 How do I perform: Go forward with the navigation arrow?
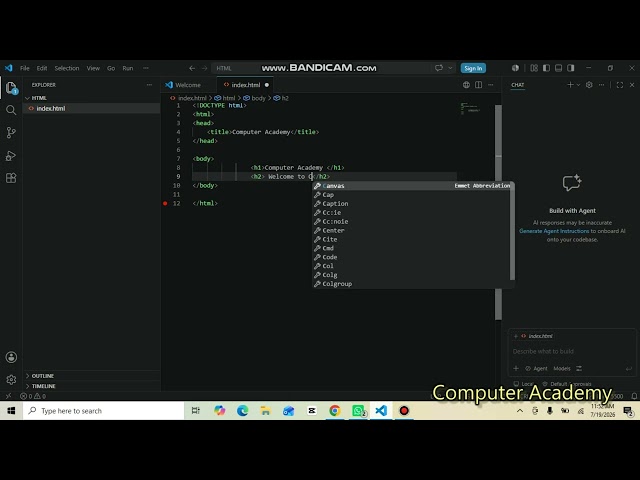click(204, 68)
